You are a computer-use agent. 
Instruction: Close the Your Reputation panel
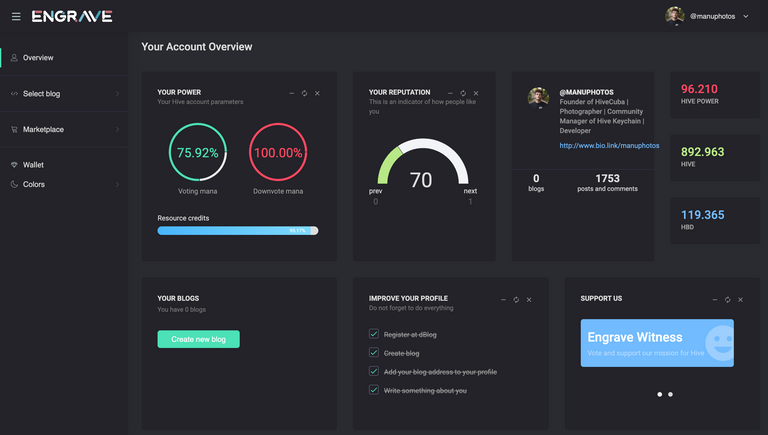(476, 93)
